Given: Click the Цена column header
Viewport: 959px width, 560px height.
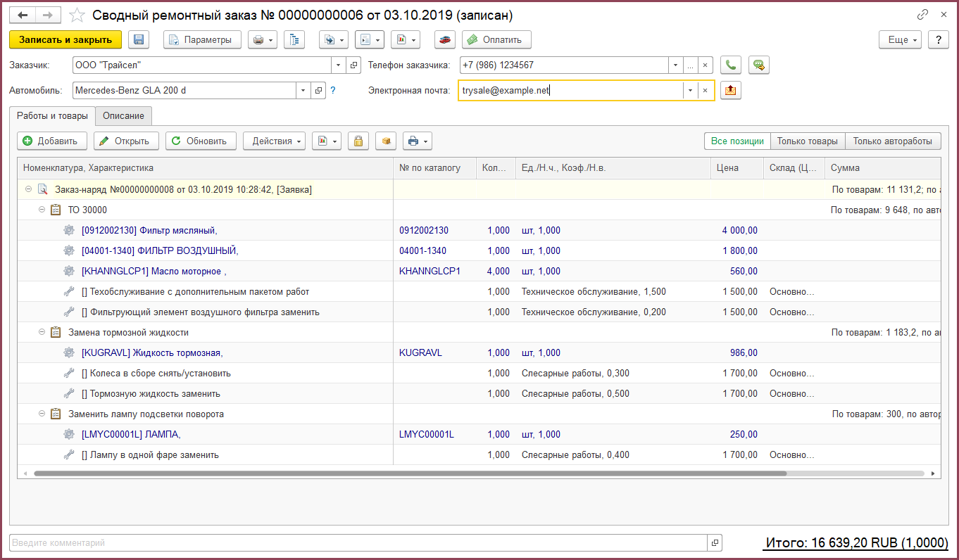Looking at the screenshot, I should tap(737, 168).
